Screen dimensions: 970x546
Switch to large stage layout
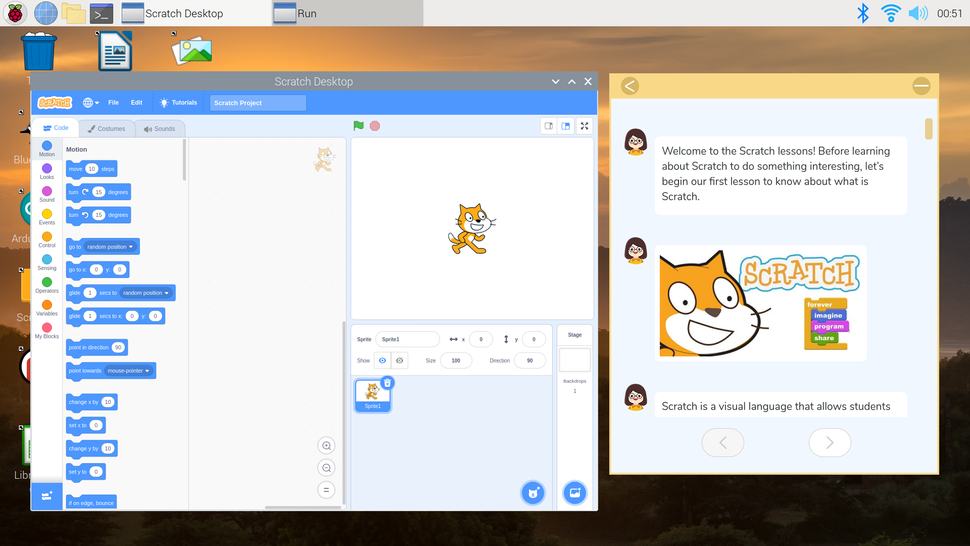pyautogui.click(x=565, y=126)
